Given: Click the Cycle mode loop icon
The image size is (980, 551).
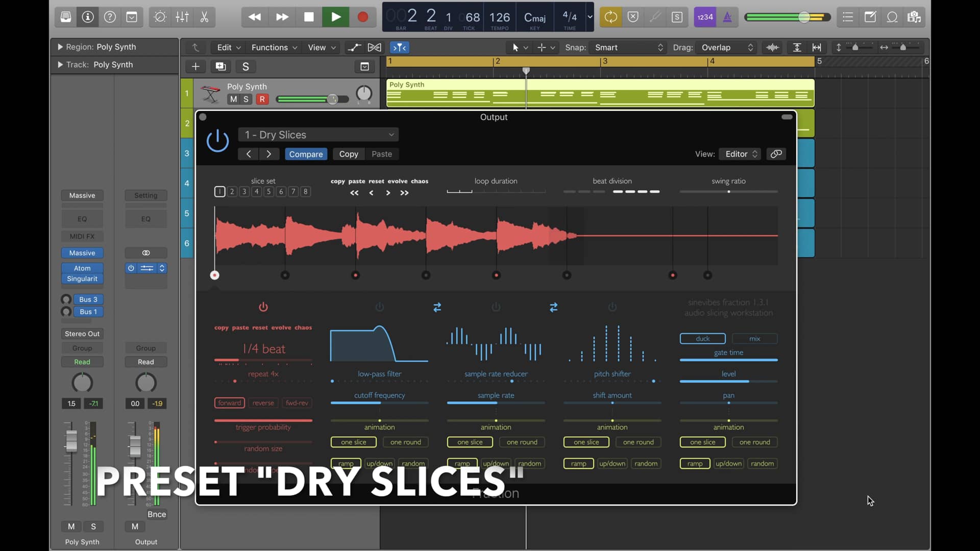Looking at the screenshot, I should click(x=610, y=17).
